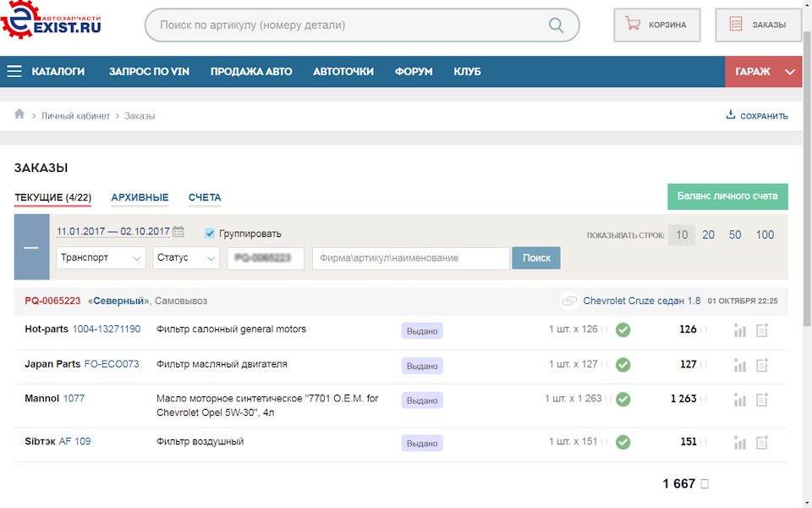Click green checkmark in Mannol row
Image resolution: width=812 pixels, height=508 pixels.
click(623, 399)
